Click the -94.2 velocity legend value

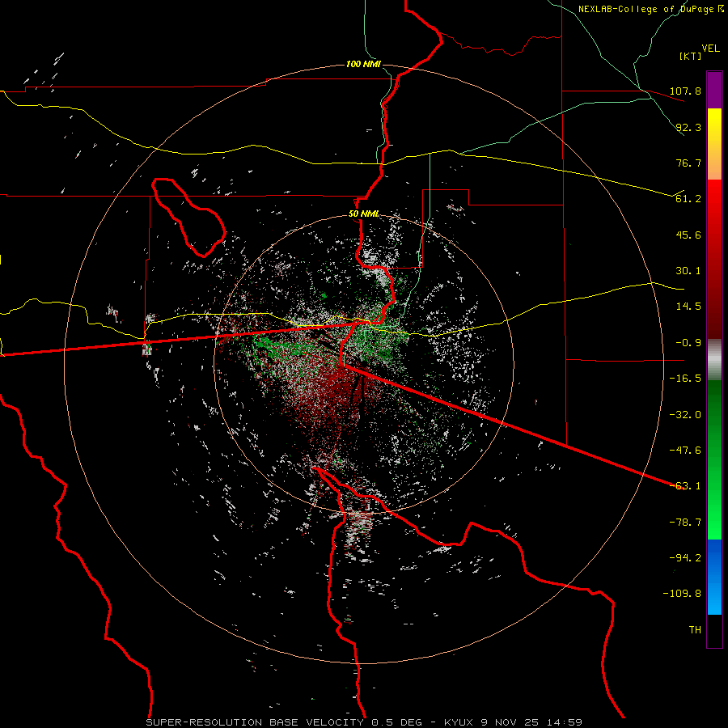tap(685, 557)
